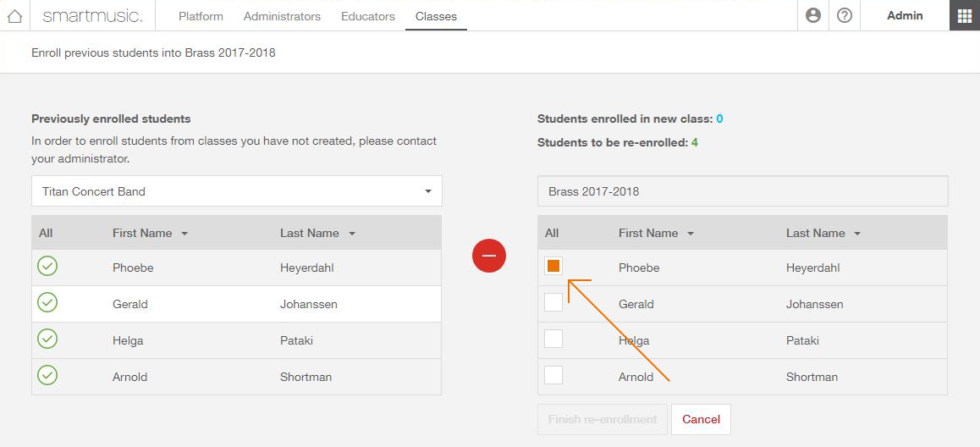980x447 pixels.
Task: Click the smartmusic logo
Action: (92, 16)
